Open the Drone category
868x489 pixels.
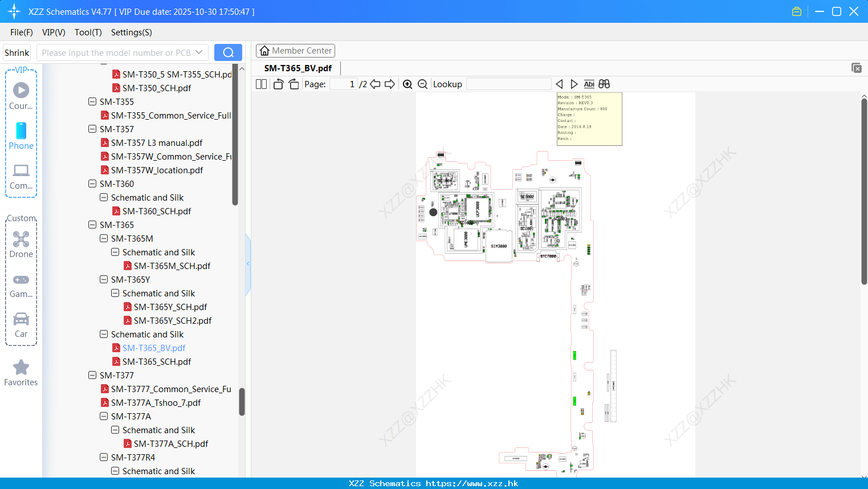pos(21,244)
